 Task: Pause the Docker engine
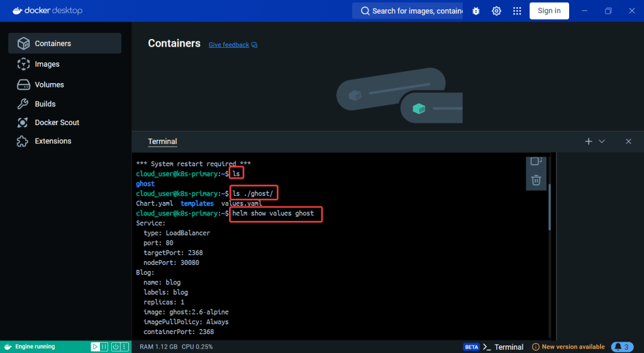coord(105,347)
